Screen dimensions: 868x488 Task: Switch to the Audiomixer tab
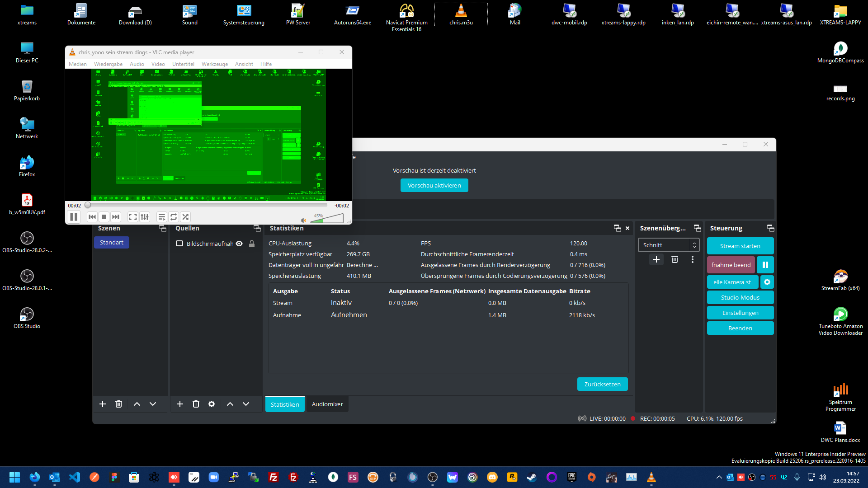(x=327, y=404)
